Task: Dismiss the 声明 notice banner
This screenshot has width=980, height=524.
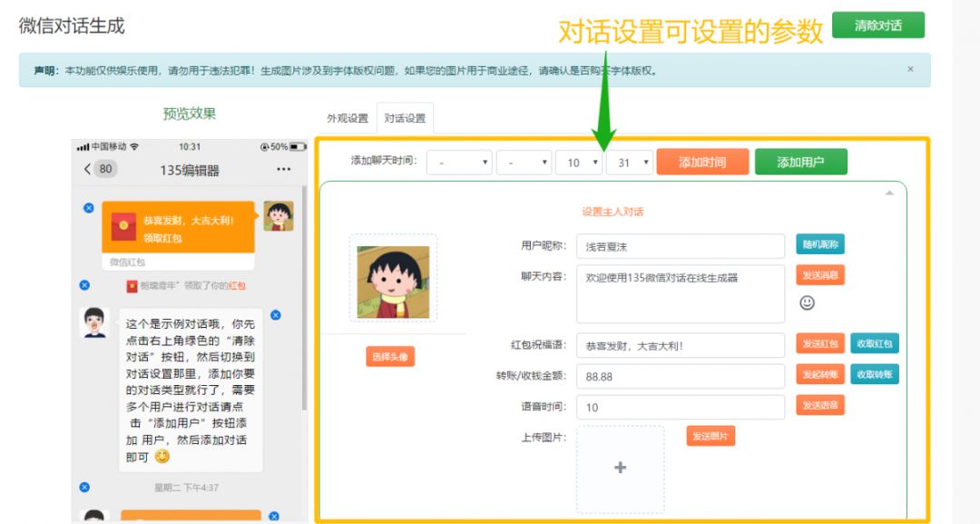Action: [x=910, y=69]
